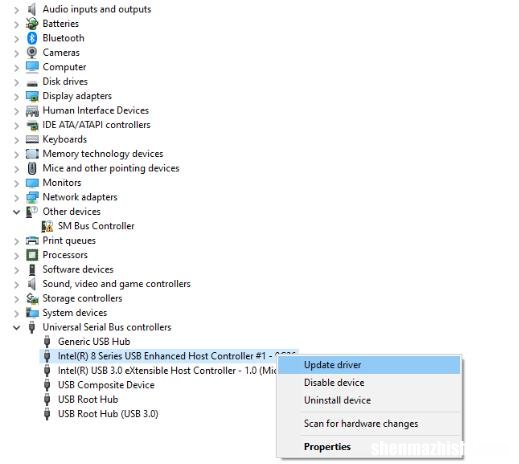Click the Storage controllers icon
The image size is (519, 464).
(32, 298)
